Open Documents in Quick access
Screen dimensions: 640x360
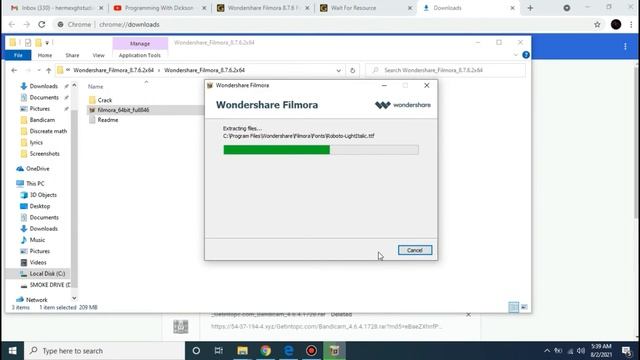click(x=44, y=98)
